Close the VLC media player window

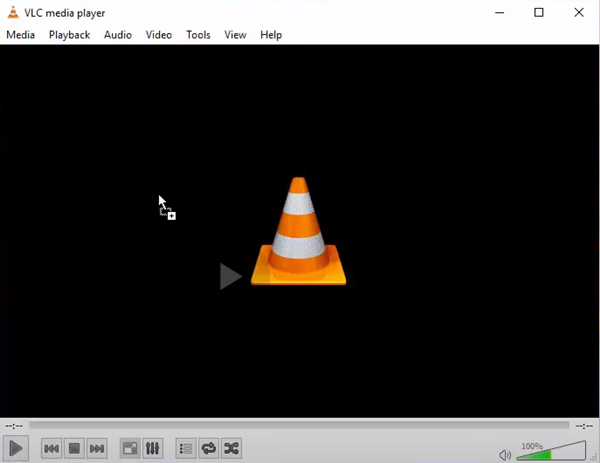pos(579,13)
